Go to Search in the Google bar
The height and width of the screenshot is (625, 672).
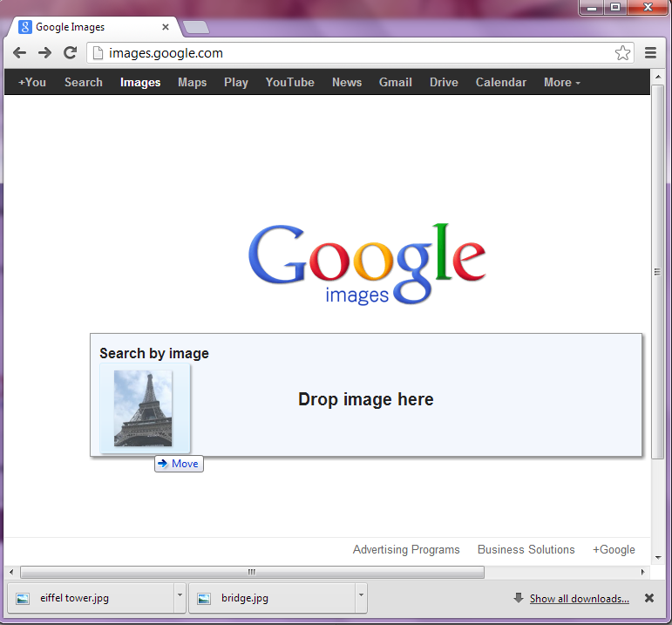click(84, 82)
